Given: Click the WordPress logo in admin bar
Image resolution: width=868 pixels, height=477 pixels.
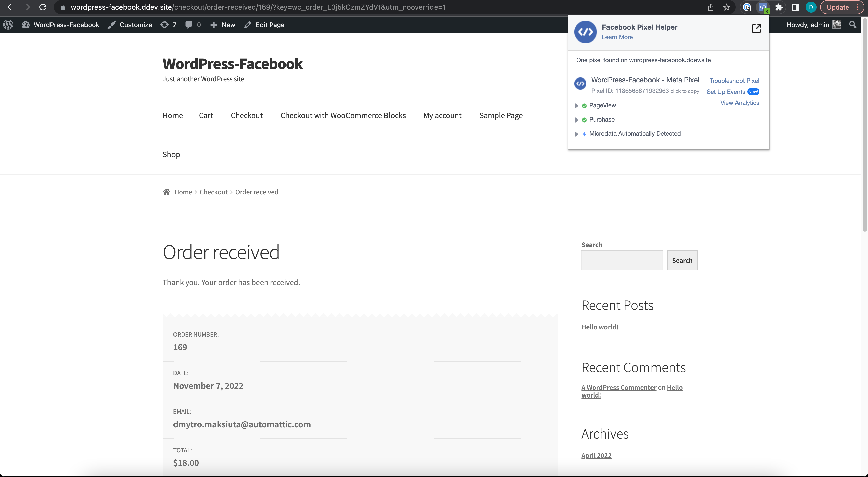Looking at the screenshot, I should [8, 25].
